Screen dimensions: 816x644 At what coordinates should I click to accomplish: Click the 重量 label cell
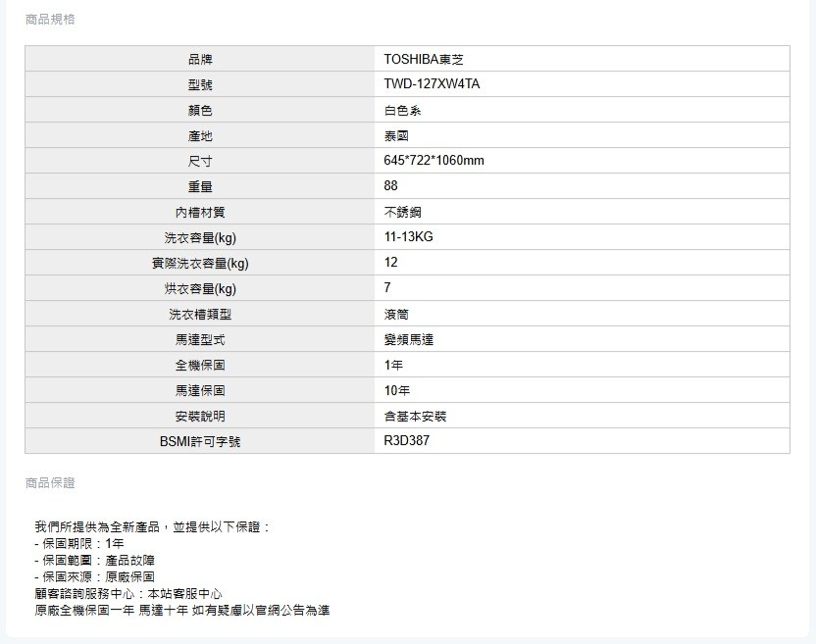pos(200,186)
